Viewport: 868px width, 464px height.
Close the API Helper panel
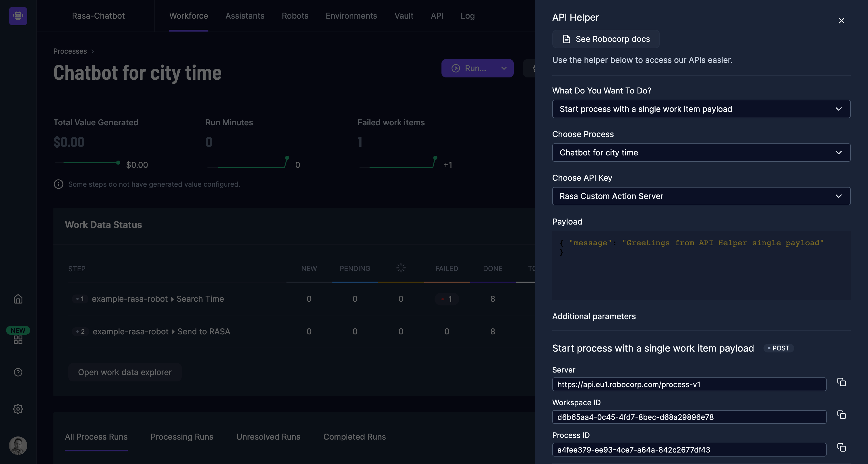[x=841, y=21]
